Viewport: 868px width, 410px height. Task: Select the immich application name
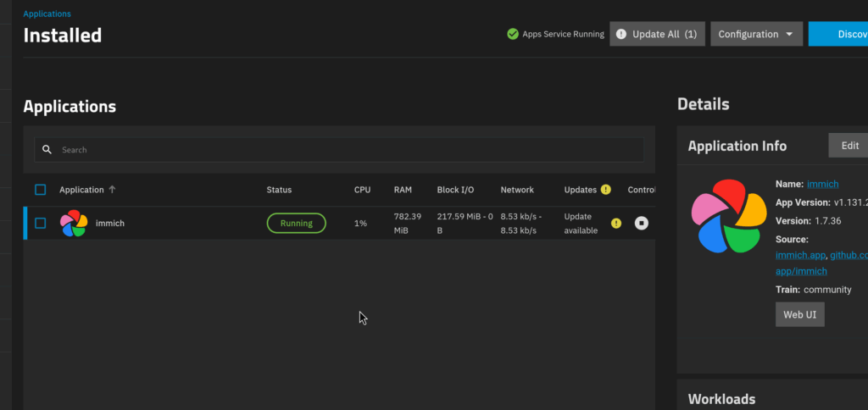click(110, 224)
